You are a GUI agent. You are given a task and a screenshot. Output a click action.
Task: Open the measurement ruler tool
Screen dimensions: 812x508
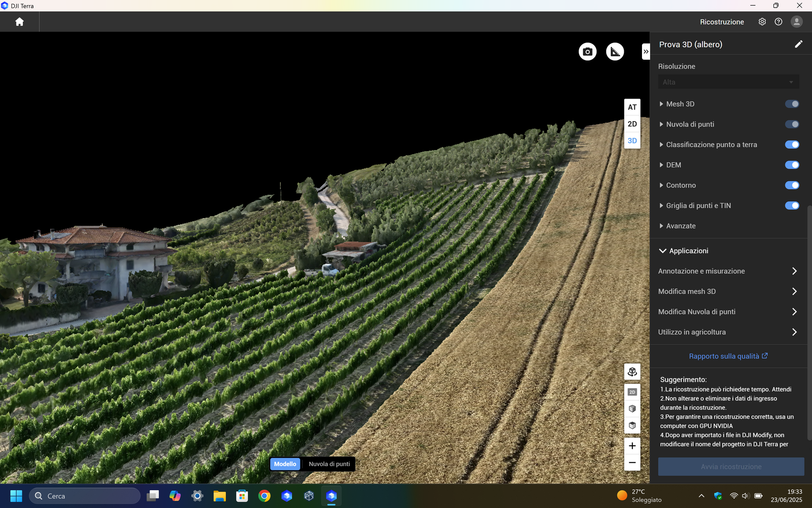[x=615, y=52]
